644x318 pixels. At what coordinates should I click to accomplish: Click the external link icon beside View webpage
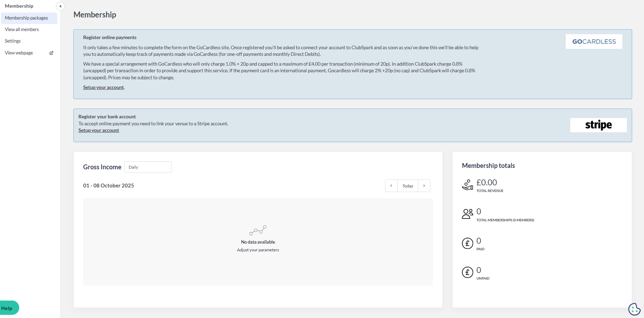click(51, 53)
